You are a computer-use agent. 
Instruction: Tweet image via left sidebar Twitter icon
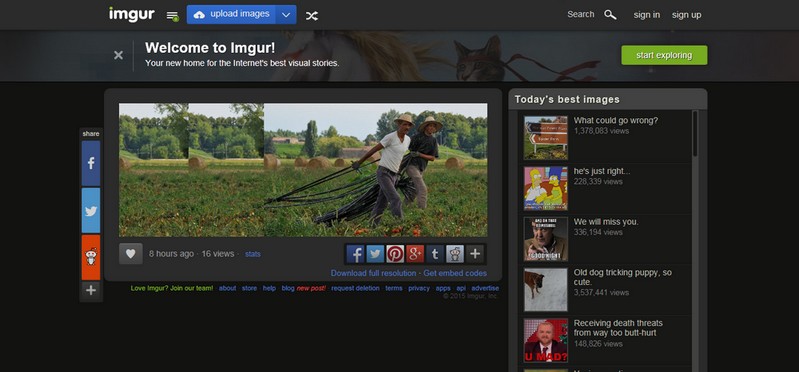pos(91,210)
